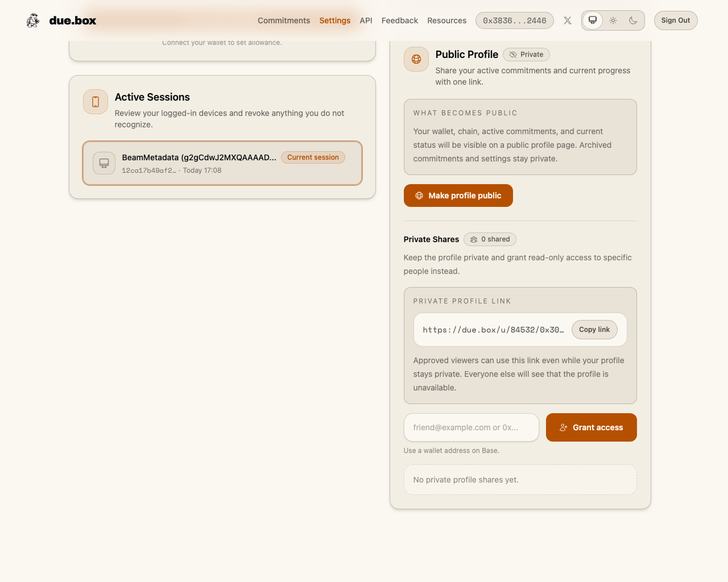Switch to light theme sun icon
This screenshot has width=728, height=582.
click(x=613, y=20)
